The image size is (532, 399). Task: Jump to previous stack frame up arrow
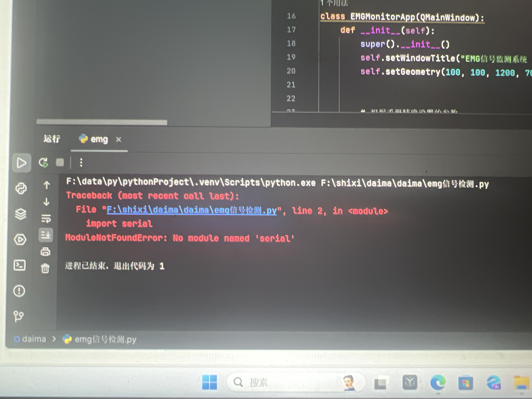tap(47, 185)
